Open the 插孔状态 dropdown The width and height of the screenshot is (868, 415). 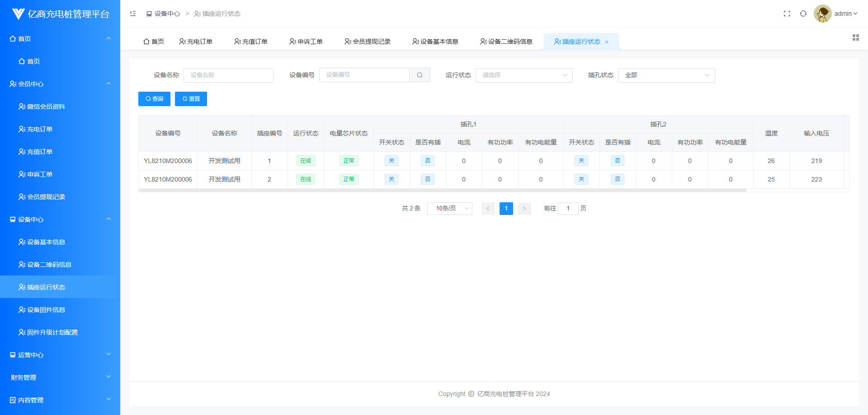click(666, 75)
